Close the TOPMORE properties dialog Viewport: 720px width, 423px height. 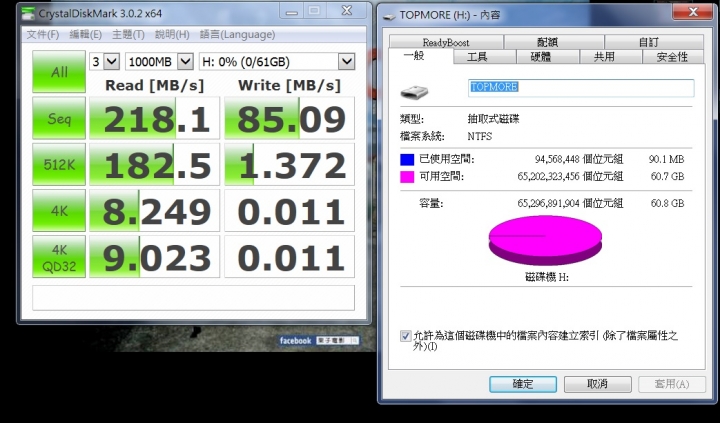coord(692,12)
